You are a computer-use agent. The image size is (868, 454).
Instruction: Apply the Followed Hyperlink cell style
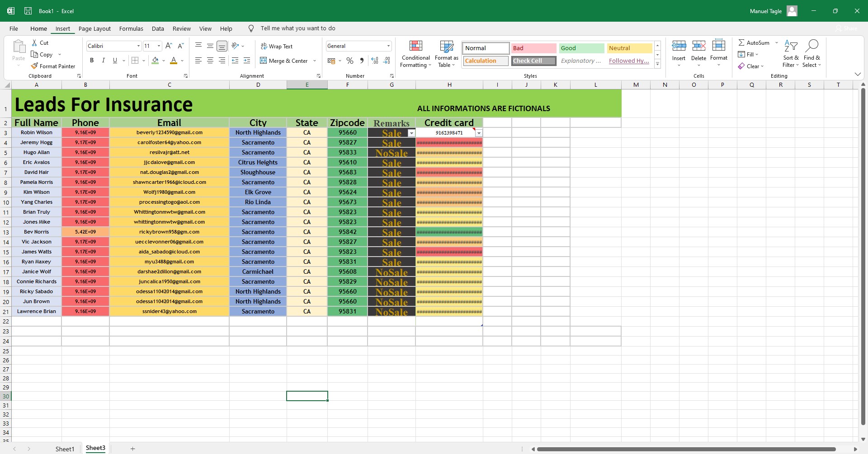(630, 61)
